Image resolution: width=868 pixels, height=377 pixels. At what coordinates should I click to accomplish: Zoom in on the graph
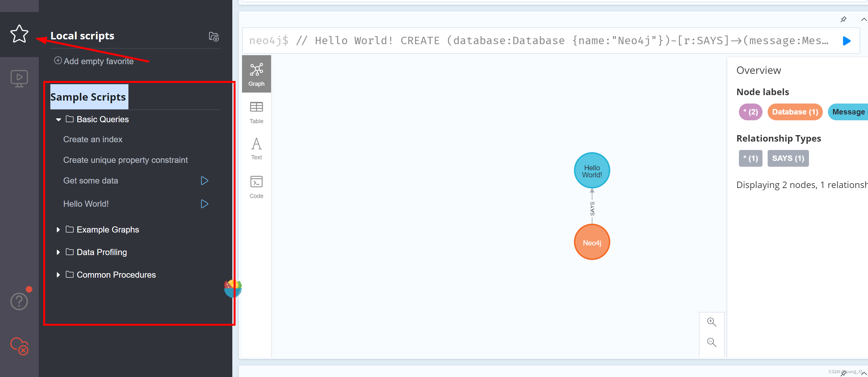click(x=711, y=322)
